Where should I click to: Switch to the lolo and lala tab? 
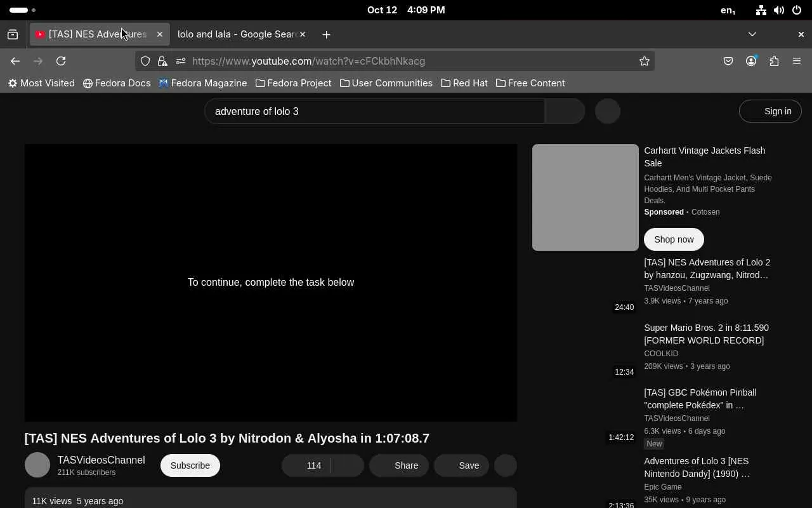[x=240, y=34]
